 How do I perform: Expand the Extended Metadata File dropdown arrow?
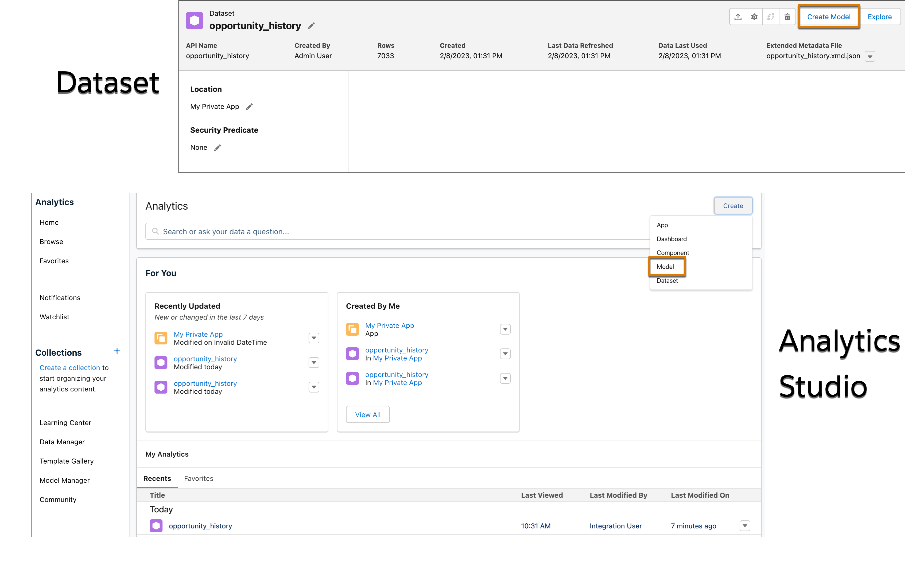point(871,56)
